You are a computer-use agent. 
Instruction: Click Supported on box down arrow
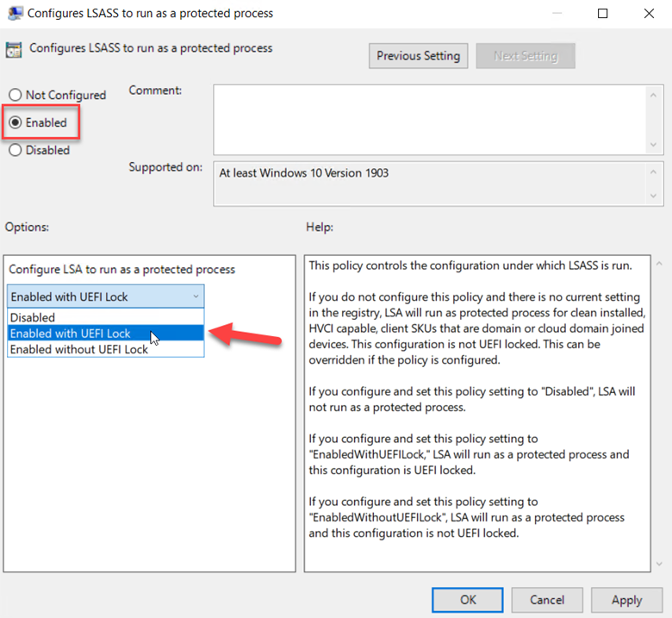pyautogui.click(x=653, y=196)
